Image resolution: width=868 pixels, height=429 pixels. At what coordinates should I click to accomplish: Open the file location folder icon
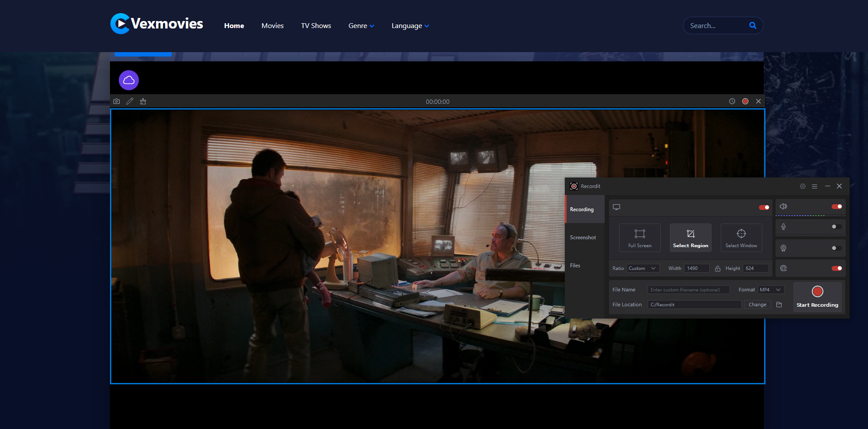tap(779, 305)
